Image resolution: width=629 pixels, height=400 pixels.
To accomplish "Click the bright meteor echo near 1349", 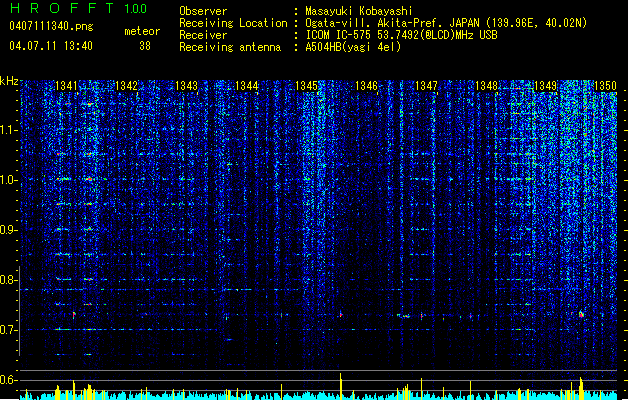I will point(581,314).
